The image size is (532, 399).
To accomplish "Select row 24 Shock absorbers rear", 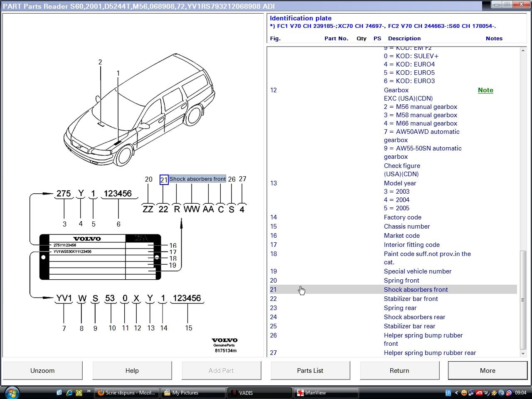I will click(393, 317).
